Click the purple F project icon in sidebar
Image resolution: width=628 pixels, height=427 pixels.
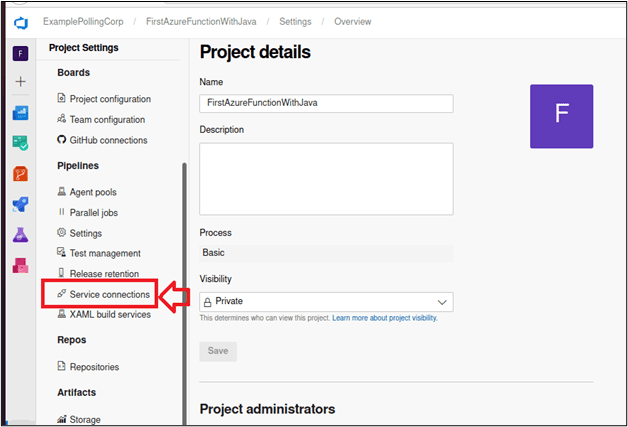click(20, 53)
